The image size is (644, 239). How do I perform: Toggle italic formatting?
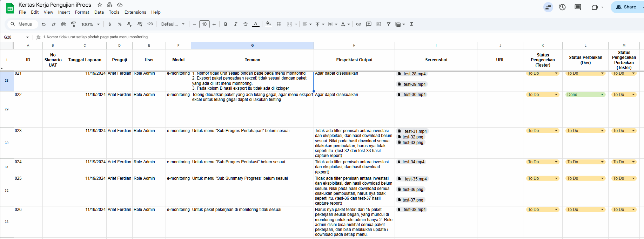[x=235, y=24]
